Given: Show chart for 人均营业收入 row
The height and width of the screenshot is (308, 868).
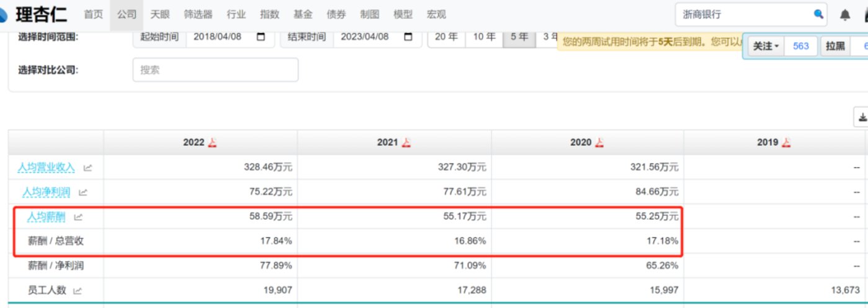Looking at the screenshot, I should click(x=87, y=168).
